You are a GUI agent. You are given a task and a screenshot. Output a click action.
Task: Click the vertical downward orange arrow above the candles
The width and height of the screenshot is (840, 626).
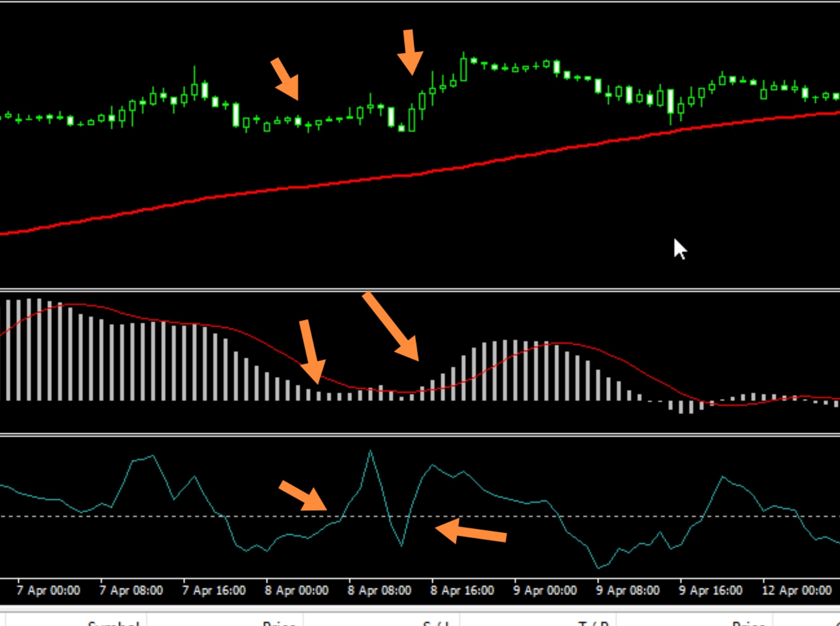point(410,52)
